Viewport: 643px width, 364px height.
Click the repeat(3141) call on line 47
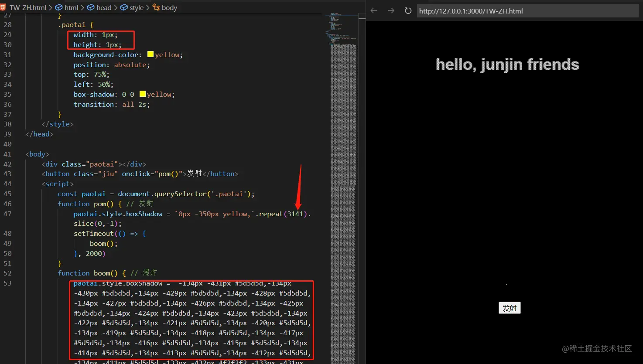[283, 214]
